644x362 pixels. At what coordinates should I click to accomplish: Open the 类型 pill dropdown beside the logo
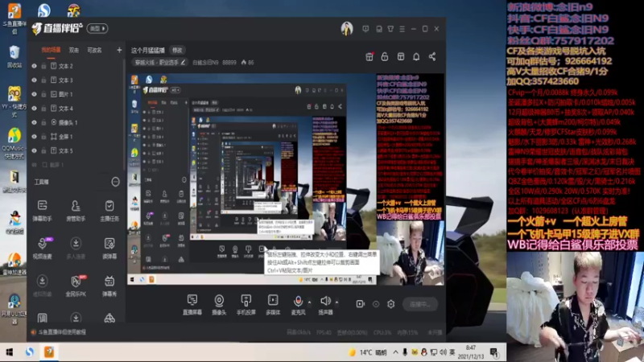[x=97, y=28]
